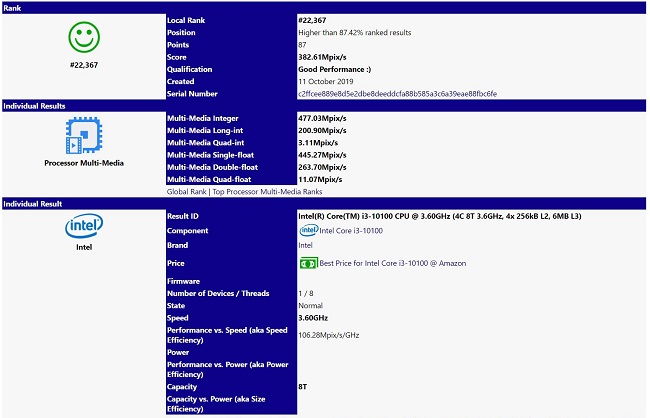Click 'Performance vs. Power (aka Power Efficiency)' label
This screenshot has height=418, width=650.
click(x=228, y=369)
